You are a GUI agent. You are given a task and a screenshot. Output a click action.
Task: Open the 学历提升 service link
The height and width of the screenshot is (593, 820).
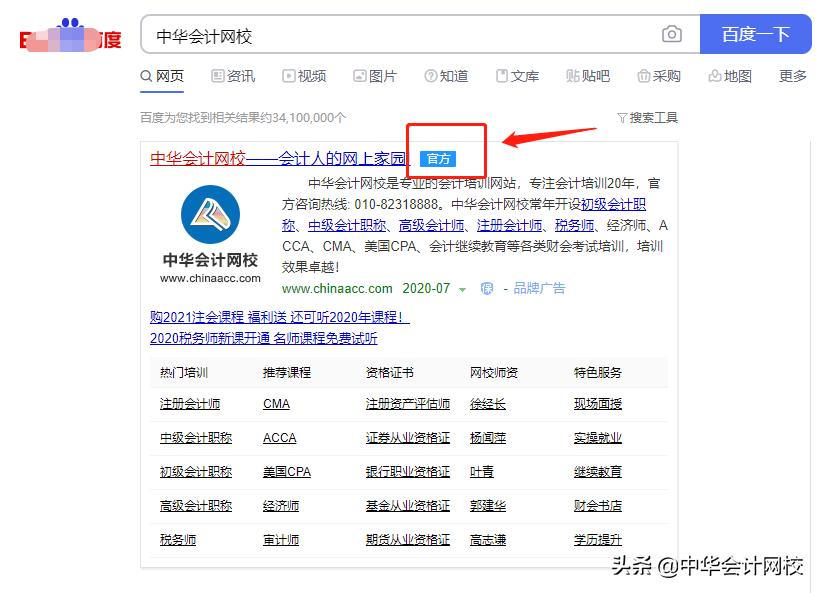tap(598, 540)
